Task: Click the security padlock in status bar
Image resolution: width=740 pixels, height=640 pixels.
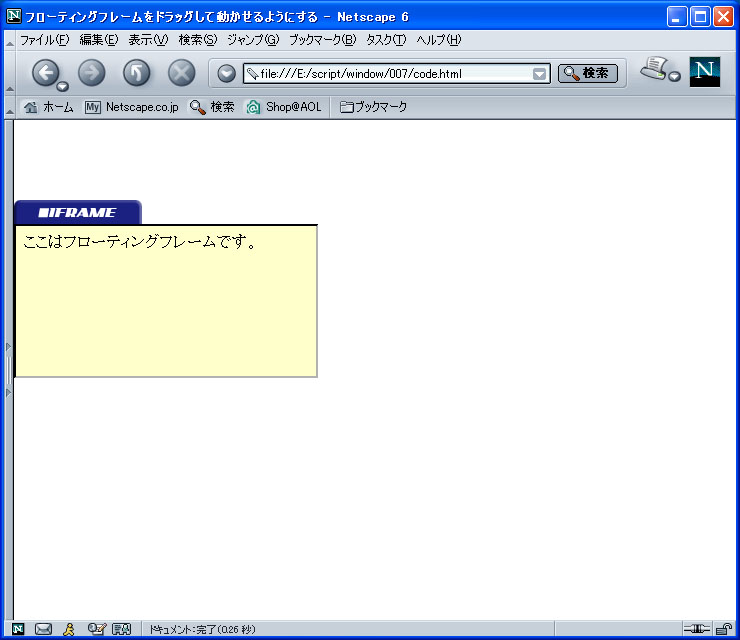Action: [723, 629]
